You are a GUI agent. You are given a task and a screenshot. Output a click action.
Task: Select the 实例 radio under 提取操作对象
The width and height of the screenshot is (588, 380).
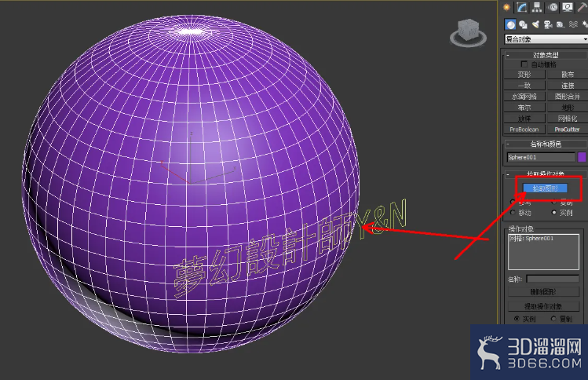click(x=517, y=319)
